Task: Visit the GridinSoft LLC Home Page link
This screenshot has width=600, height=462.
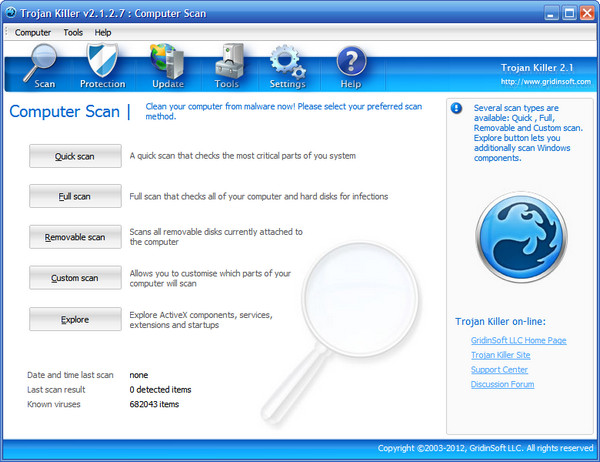Action: click(518, 340)
